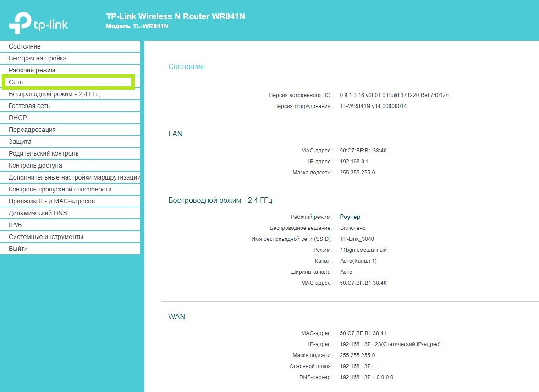
Task: Open the IPv6 menu item
Action: 15,225
